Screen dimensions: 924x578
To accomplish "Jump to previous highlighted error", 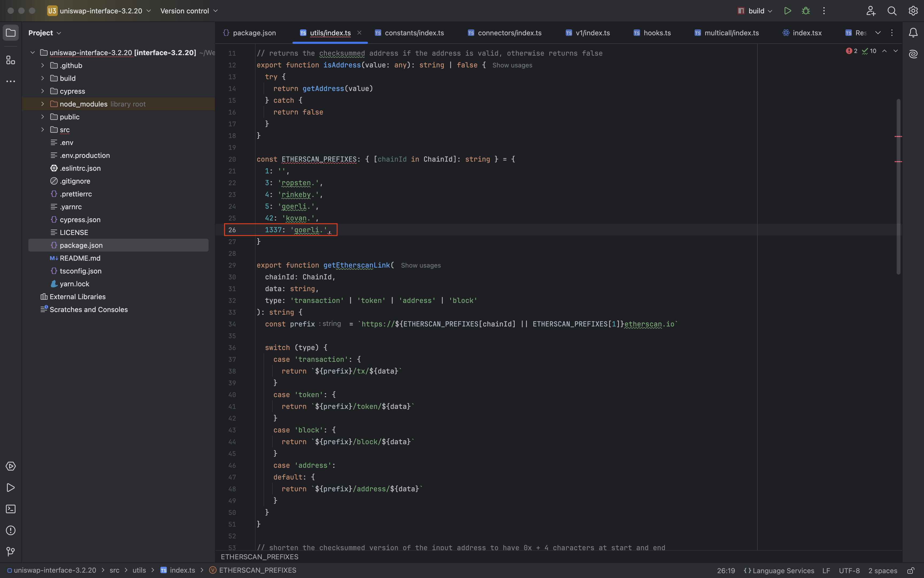I will (x=884, y=51).
